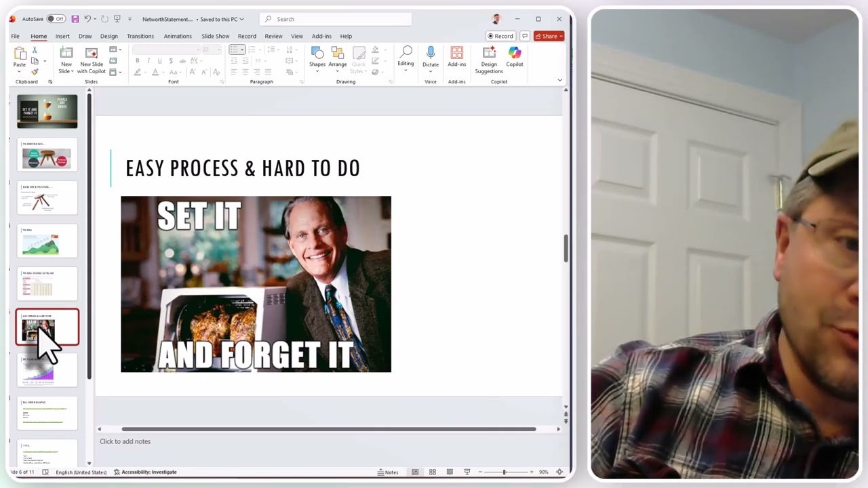Launch Copilot from the ribbon

point(515,57)
